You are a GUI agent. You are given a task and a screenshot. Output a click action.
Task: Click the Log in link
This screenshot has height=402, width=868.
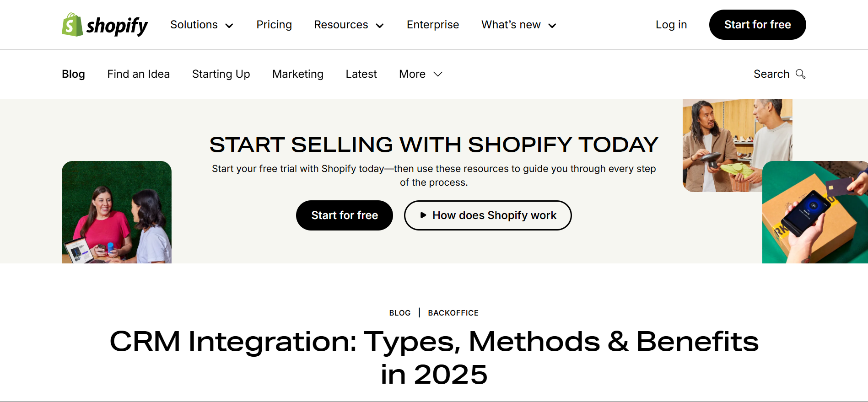click(x=671, y=25)
